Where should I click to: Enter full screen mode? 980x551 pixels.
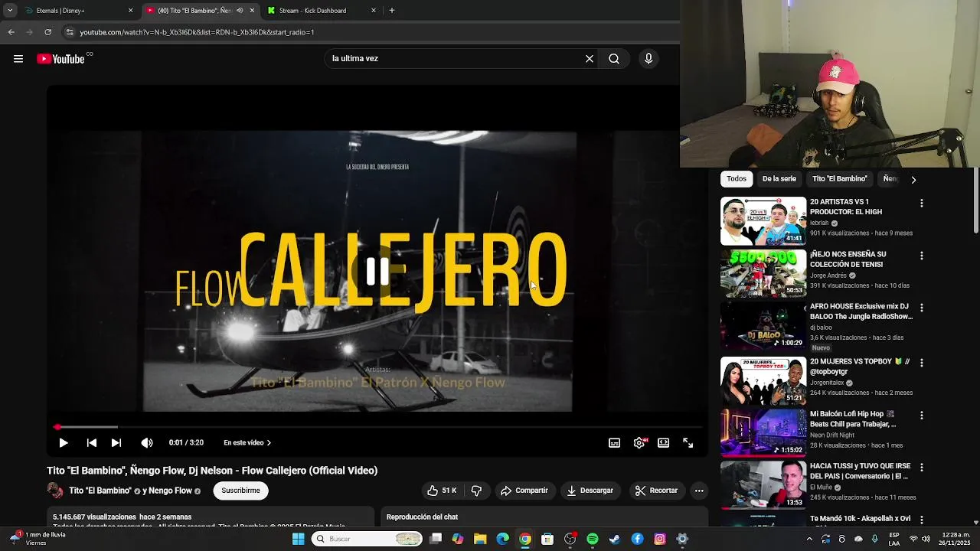pos(688,443)
